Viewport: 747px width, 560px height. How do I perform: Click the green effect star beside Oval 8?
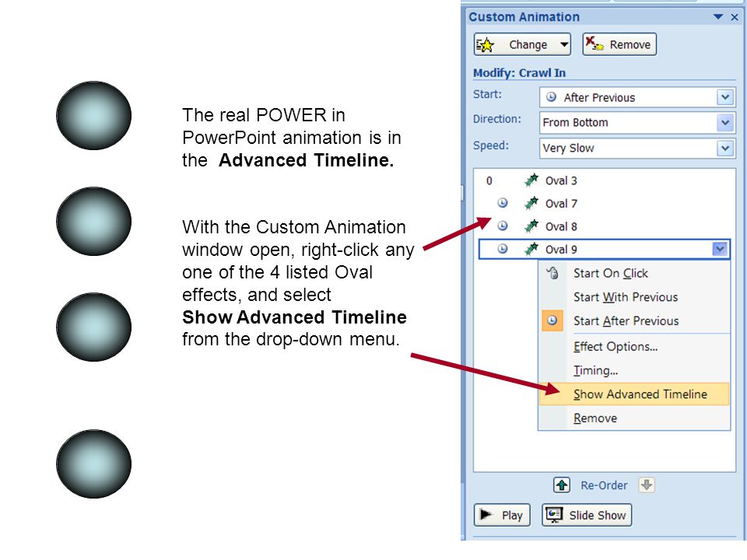pyautogui.click(x=531, y=226)
